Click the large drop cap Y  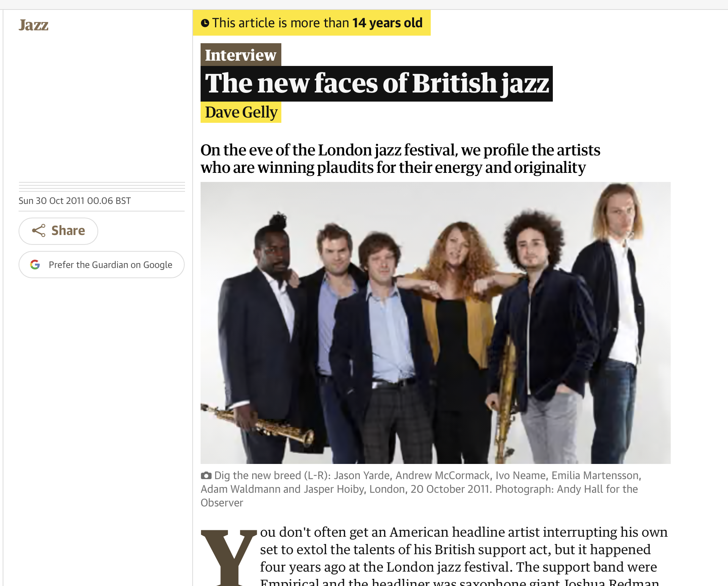point(229,557)
